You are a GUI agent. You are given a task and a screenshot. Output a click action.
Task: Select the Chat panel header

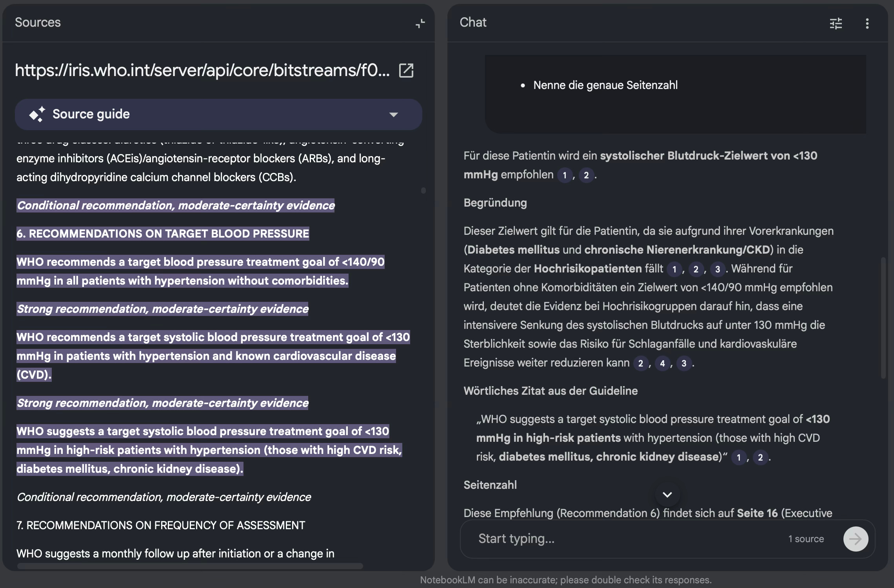click(473, 22)
